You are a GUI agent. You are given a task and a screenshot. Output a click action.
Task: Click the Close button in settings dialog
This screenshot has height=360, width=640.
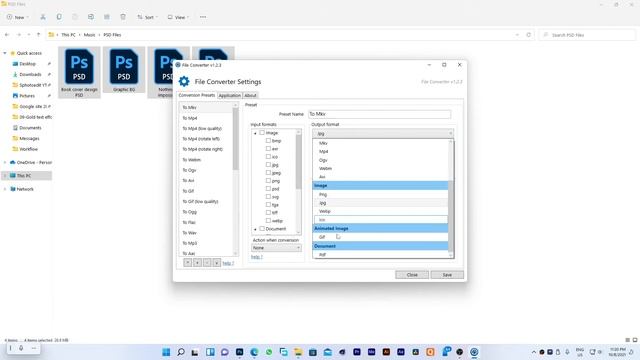[412, 275]
